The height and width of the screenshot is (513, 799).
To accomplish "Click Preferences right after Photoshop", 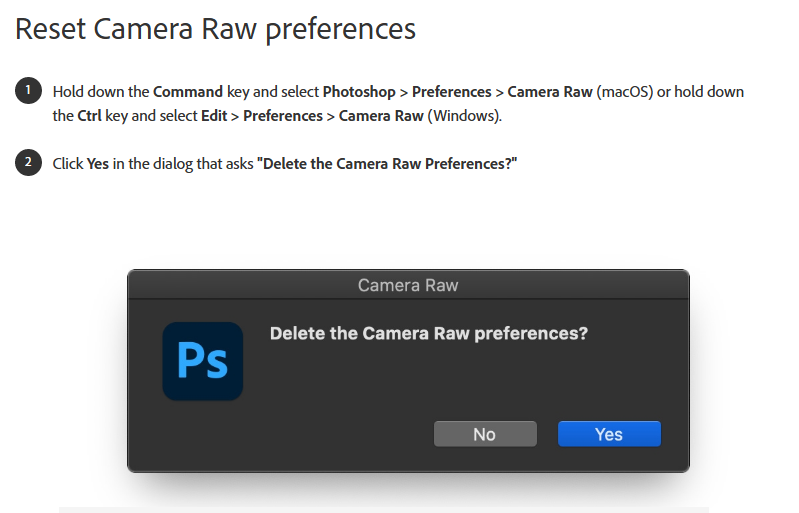I will [451, 92].
